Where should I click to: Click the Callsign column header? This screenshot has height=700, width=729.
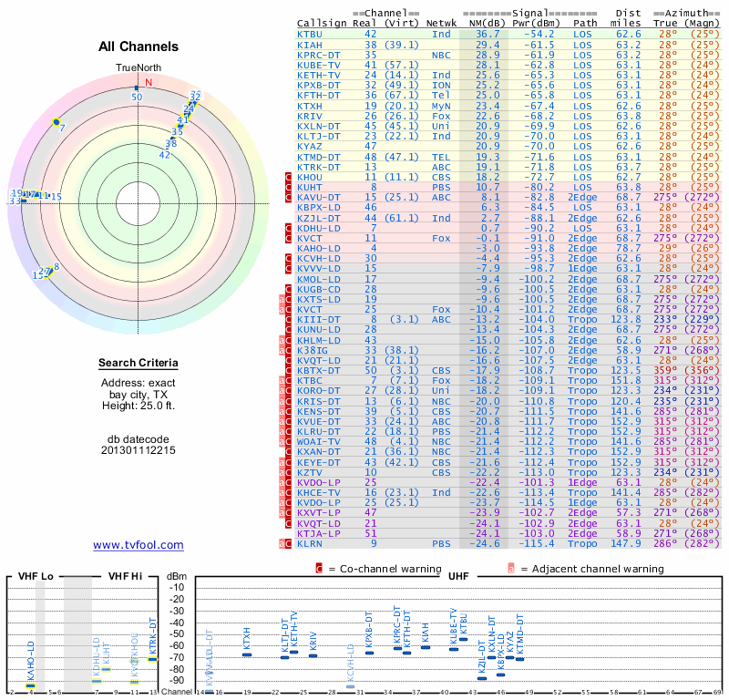tap(323, 24)
